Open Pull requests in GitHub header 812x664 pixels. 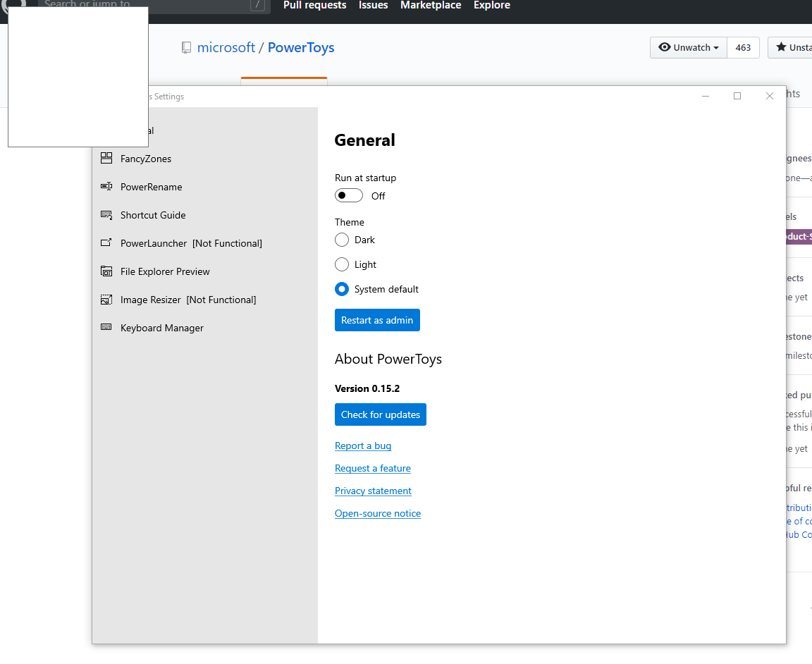pos(315,5)
